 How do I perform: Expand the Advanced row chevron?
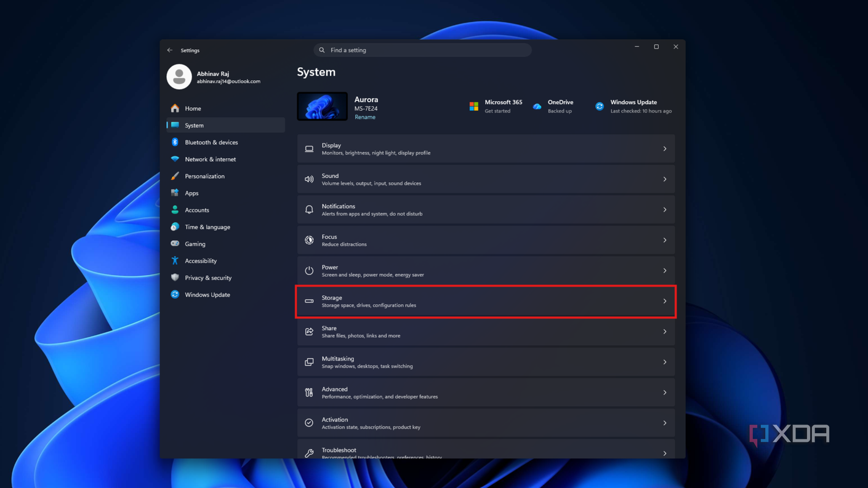click(665, 393)
